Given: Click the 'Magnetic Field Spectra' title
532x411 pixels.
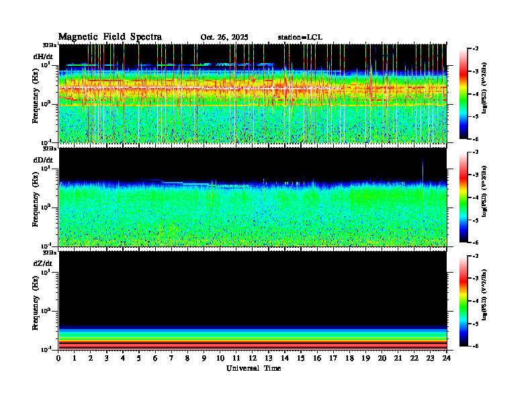Looking at the screenshot, I should pyautogui.click(x=110, y=37).
